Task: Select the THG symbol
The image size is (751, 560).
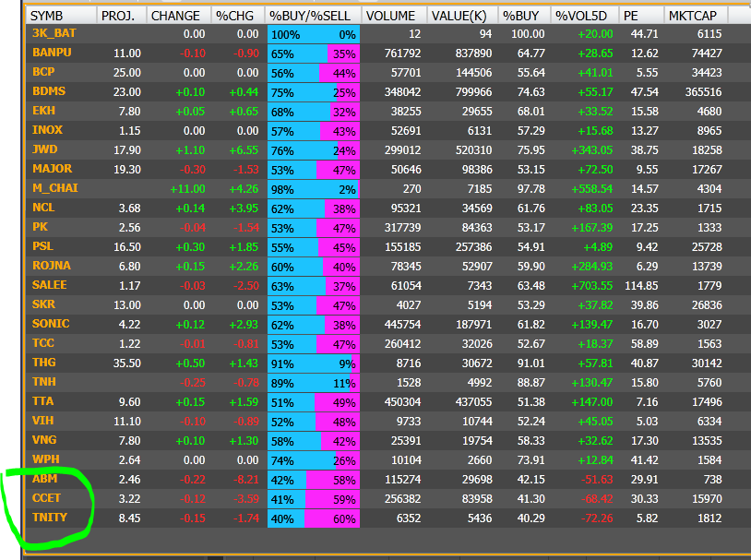Action: (44, 363)
